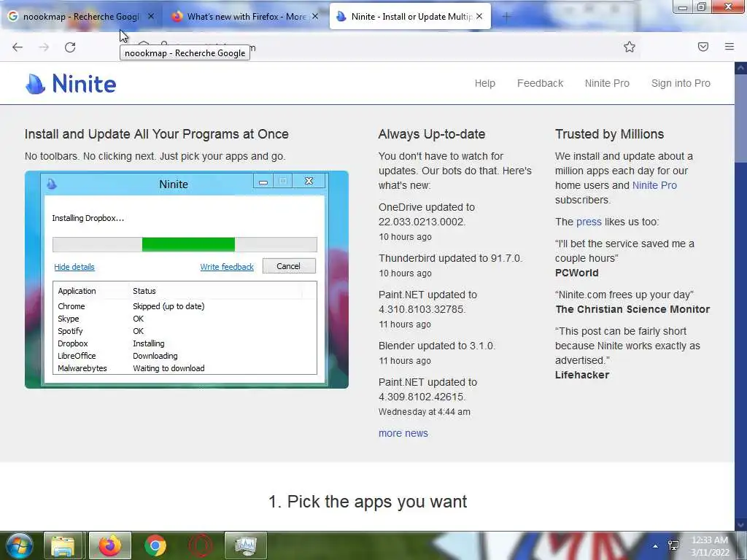Click the network icon in the system tray
Image resolution: width=747 pixels, height=560 pixels.
673,545
